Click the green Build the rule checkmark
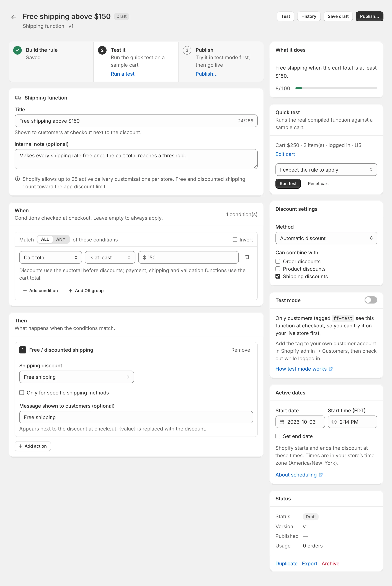This screenshot has width=392, height=586. [17, 50]
